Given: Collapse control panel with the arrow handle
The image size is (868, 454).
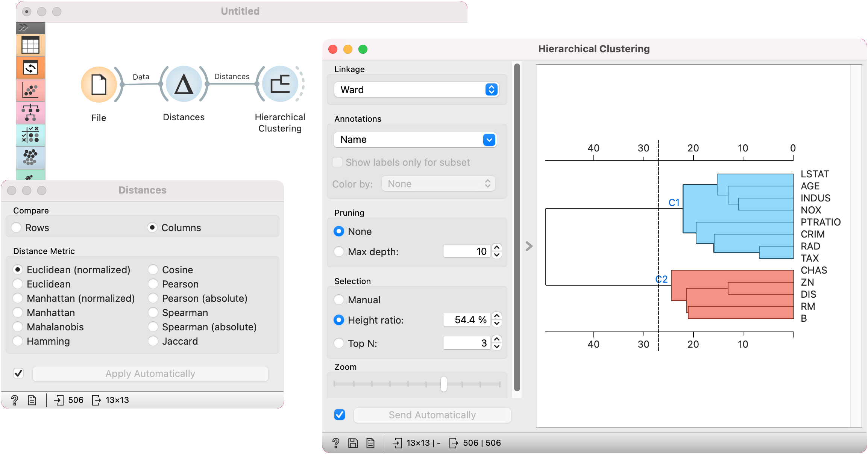Looking at the screenshot, I should tap(529, 246).
